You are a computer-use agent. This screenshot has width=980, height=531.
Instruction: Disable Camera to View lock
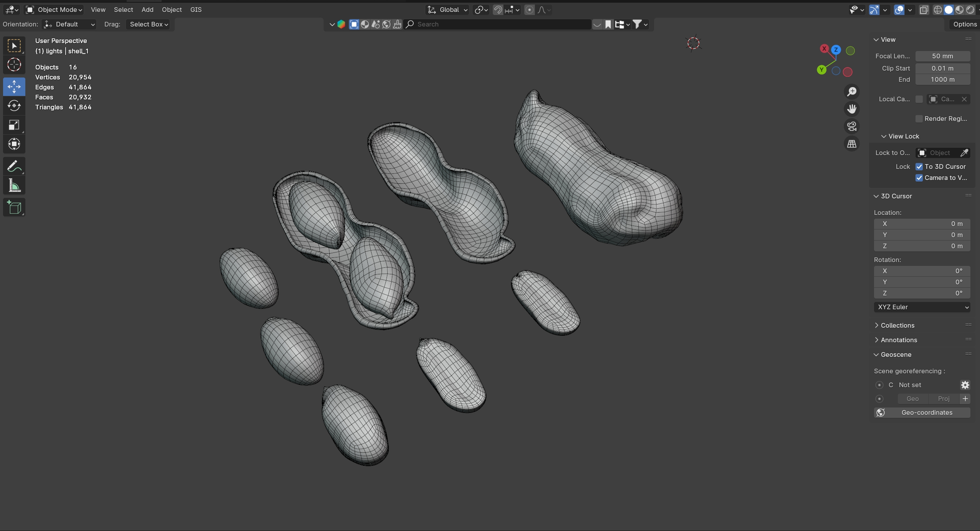point(919,178)
